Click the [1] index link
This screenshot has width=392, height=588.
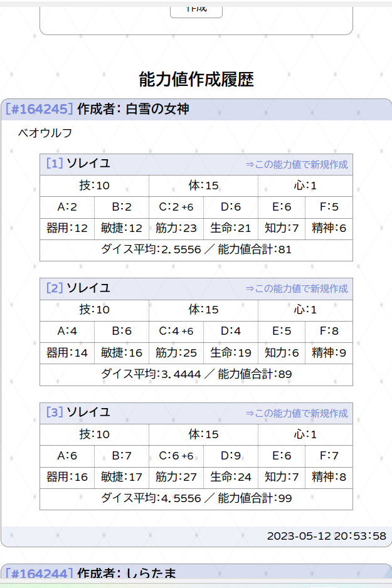click(x=55, y=164)
